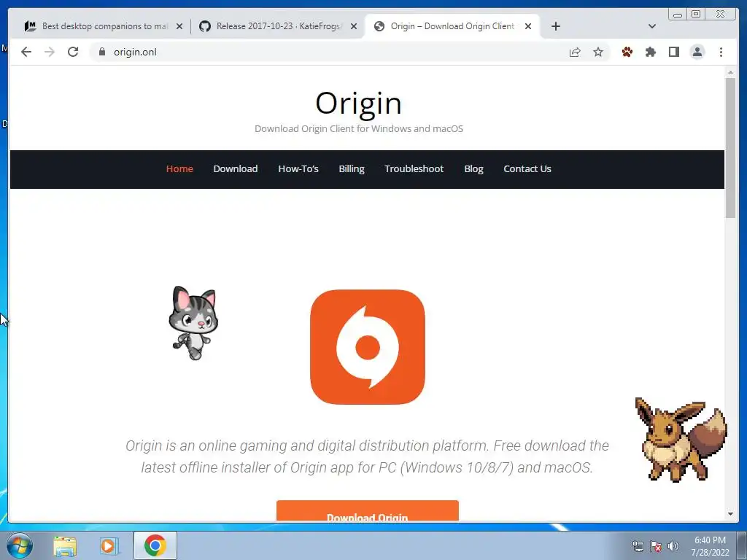Click the scrollbar up arrow
The height and width of the screenshot is (560, 747).
730,72
